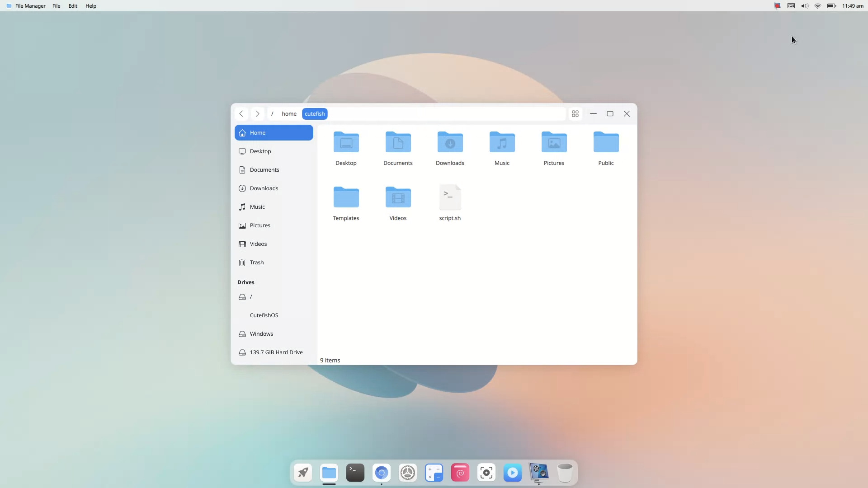Launch the Chromium browser from the dock
The image size is (868, 488).
coord(382,473)
